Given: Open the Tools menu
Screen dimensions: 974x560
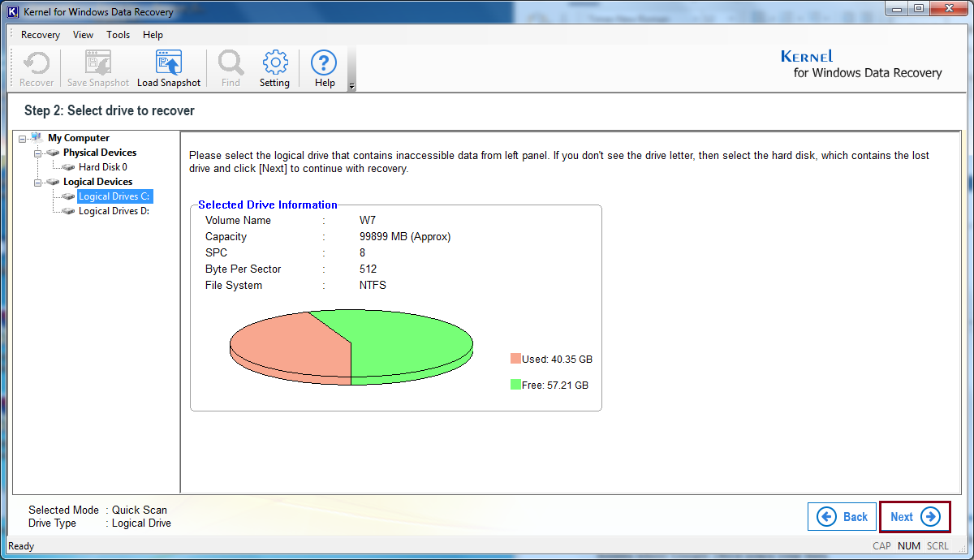Looking at the screenshot, I should click(x=118, y=35).
